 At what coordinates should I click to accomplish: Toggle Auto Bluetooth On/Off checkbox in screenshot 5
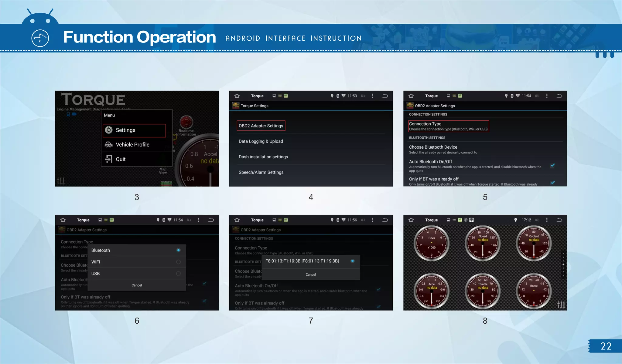pos(552,166)
